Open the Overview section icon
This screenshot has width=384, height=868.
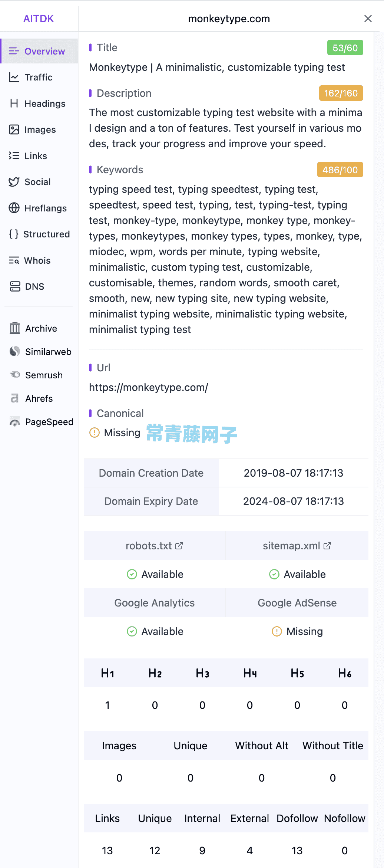14,51
